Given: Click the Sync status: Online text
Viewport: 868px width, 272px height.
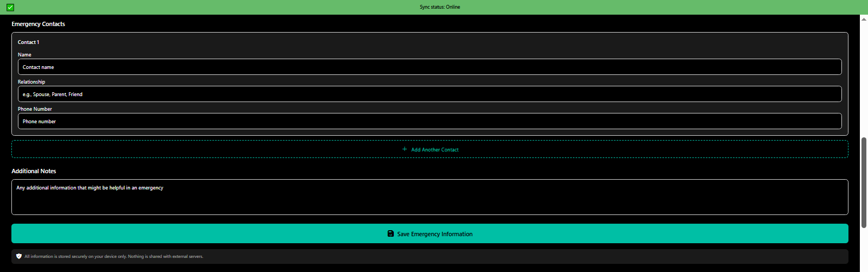Looking at the screenshot, I should [x=439, y=7].
